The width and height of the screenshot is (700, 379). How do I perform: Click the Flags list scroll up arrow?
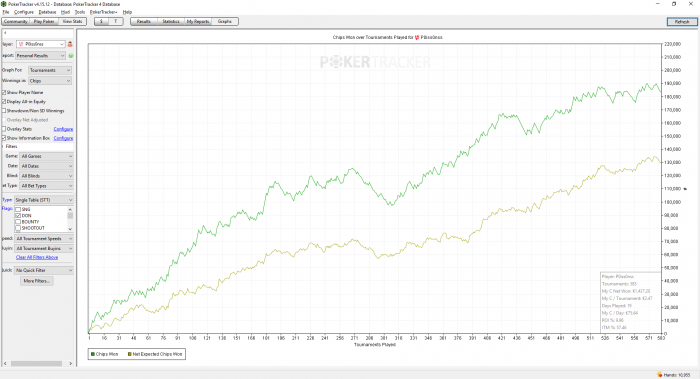point(70,209)
